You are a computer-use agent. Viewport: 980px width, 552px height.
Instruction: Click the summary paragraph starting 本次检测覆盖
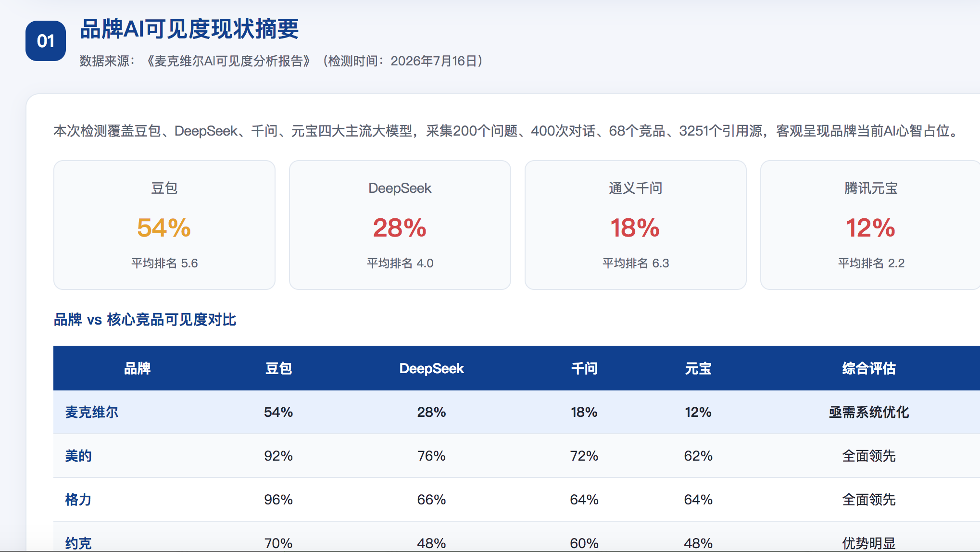507,131
